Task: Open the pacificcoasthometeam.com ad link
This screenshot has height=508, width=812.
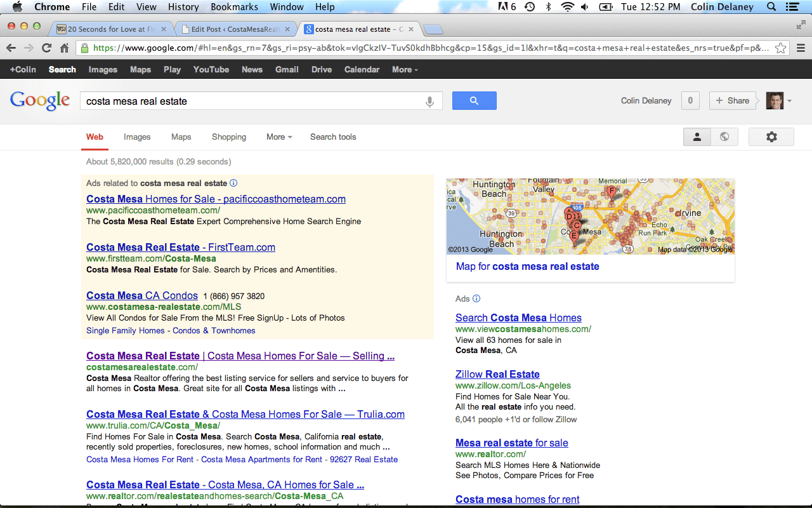Action: [x=216, y=199]
